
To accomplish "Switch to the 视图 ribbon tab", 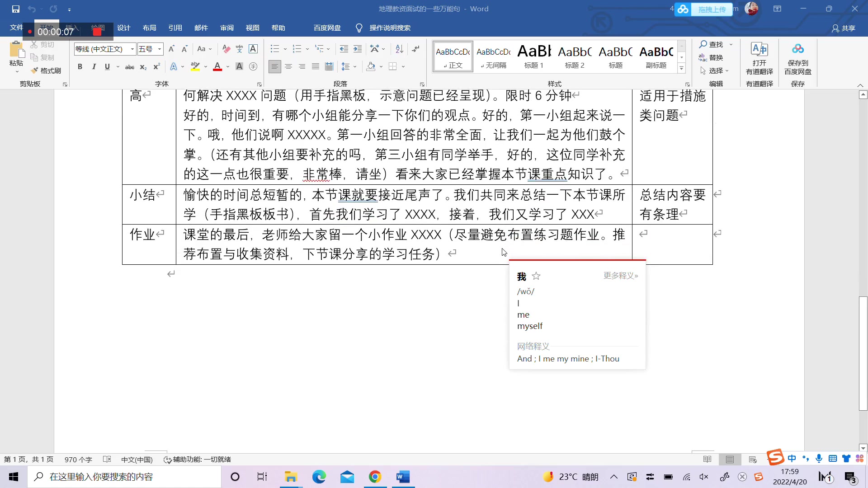I will pos(252,28).
